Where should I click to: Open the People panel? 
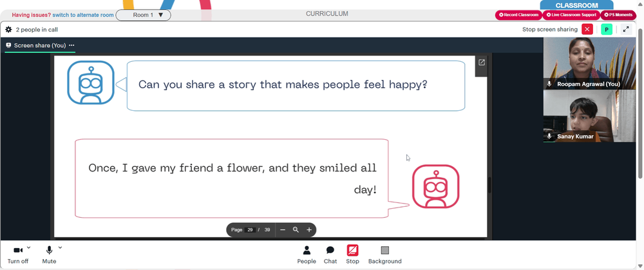tap(307, 255)
